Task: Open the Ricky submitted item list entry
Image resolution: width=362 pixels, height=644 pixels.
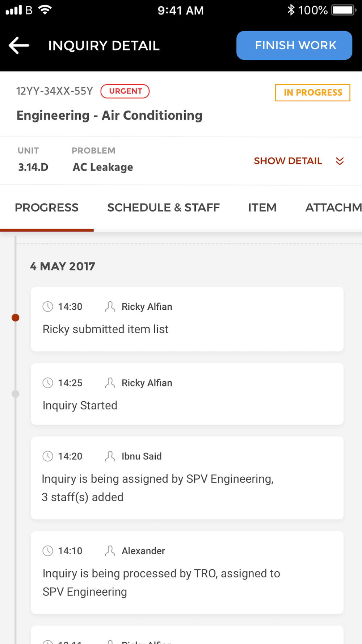Action: 187,319
